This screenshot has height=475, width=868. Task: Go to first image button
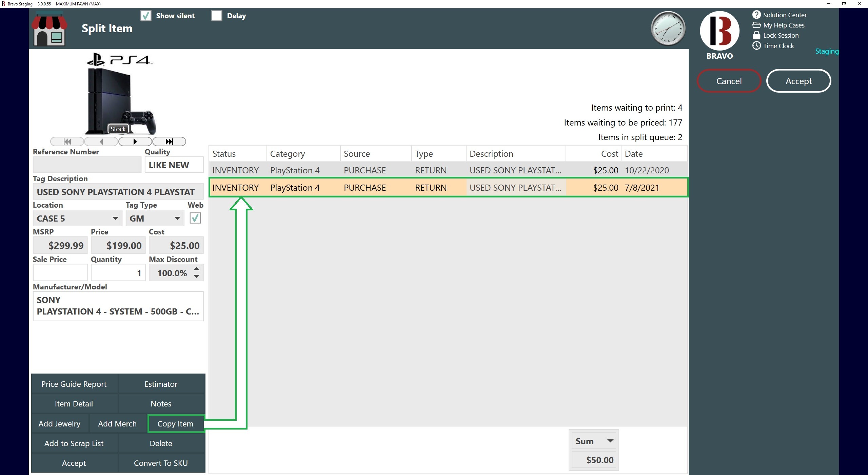tap(67, 141)
